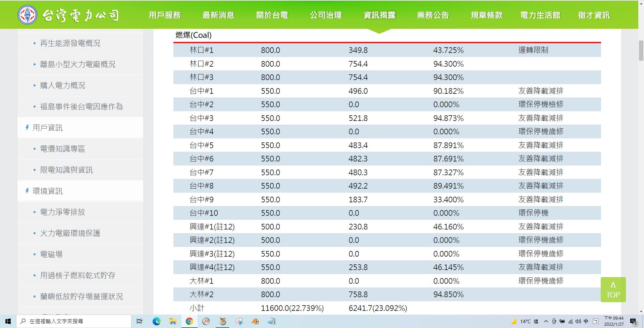
Task: Open the 資訊揭露 menu
Action: (x=379, y=15)
